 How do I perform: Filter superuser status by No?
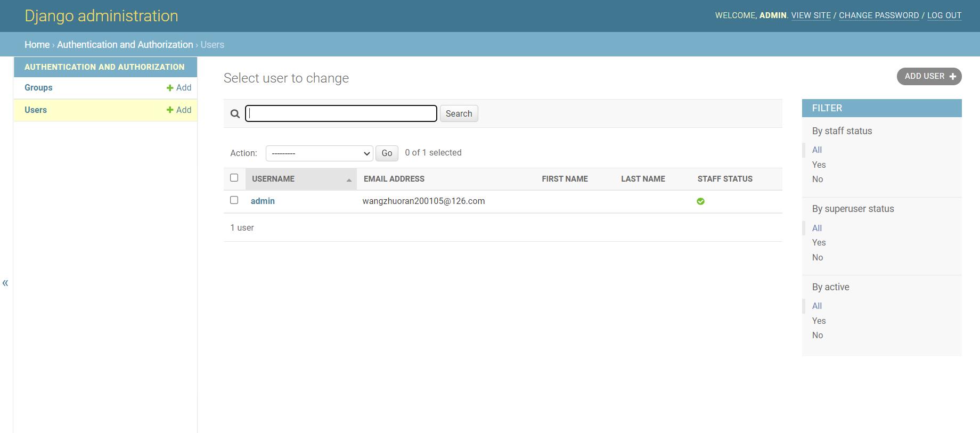click(x=818, y=258)
